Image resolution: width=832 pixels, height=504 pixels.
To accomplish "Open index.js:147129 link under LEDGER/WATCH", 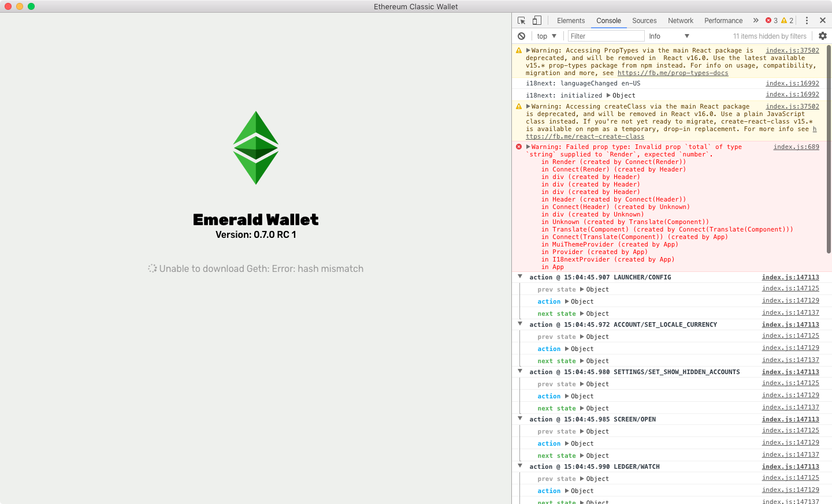I will point(790,490).
